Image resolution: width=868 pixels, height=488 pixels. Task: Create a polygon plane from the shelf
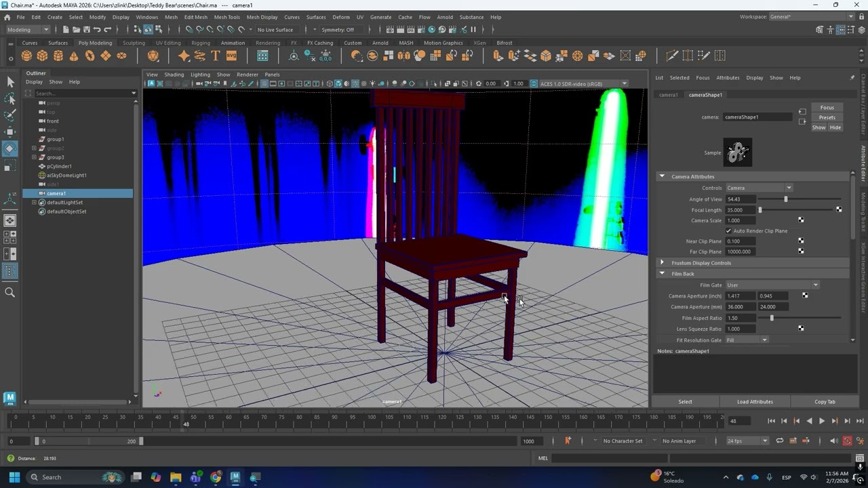106,56
